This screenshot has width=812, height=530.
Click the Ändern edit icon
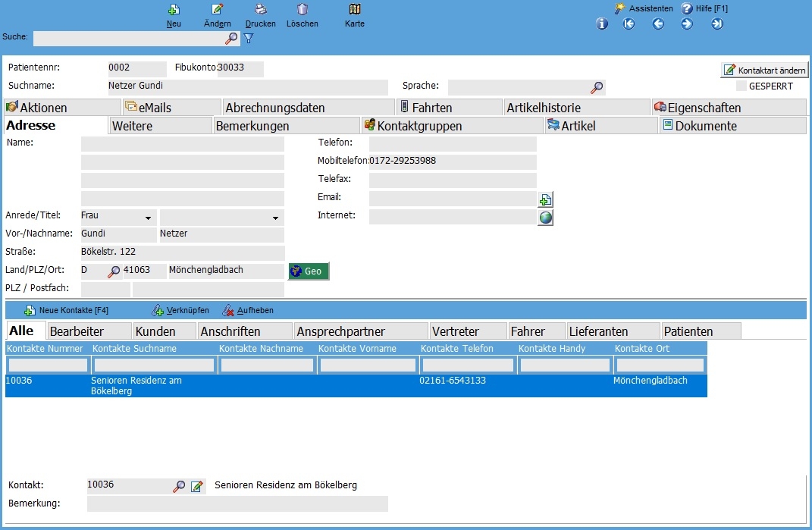coord(218,9)
